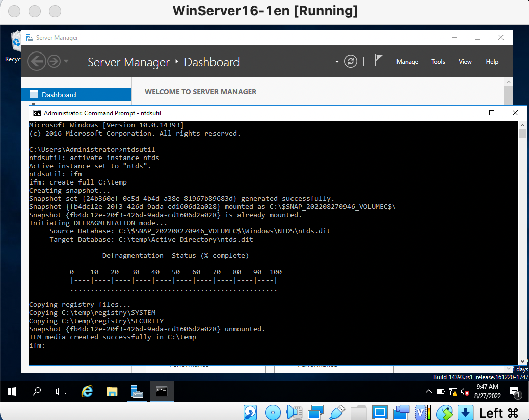
Task: Click 'Target Database: C:\temp\Active Directory\ntds.dit' line
Action: click(x=151, y=239)
